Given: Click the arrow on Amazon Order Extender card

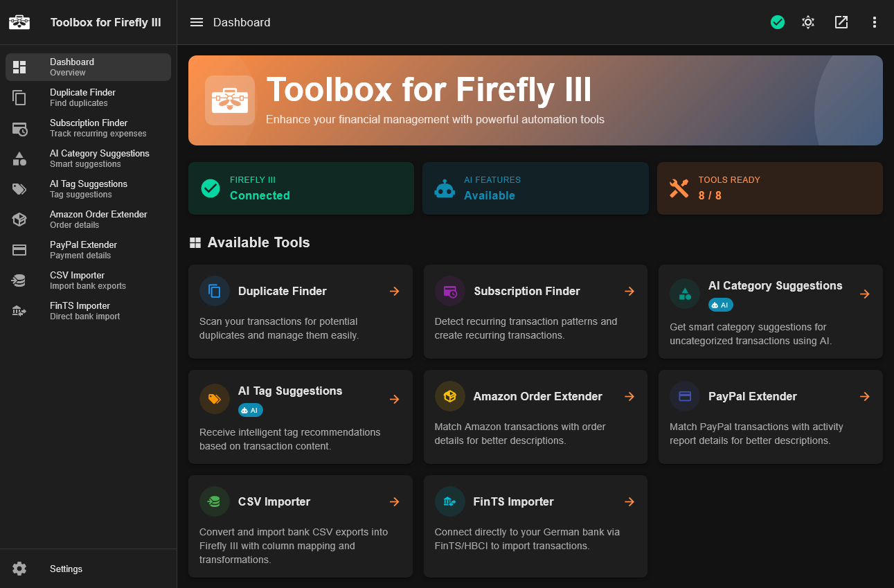Looking at the screenshot, I should [x=629, y=396].
